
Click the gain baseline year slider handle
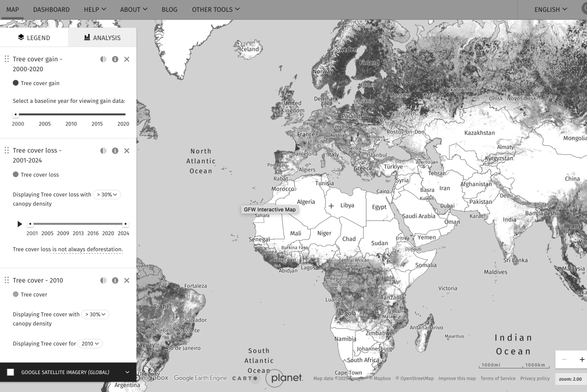click(x=15, y=114)
